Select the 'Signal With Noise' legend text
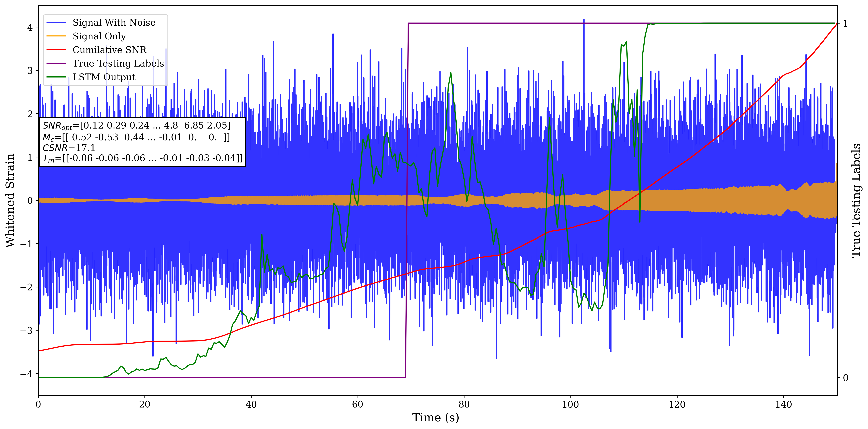 coord(114,23)
